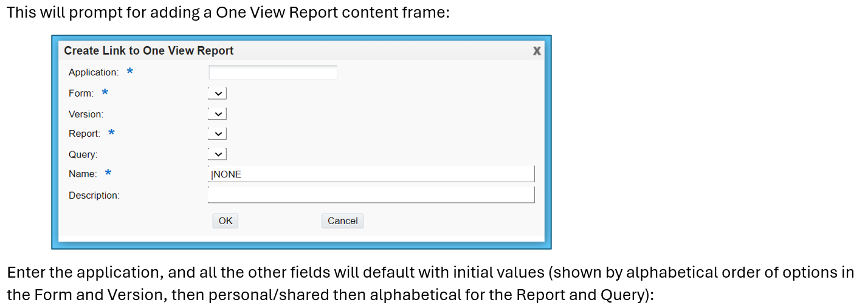Click the required asterisk beside Application
This screenshot has height=308, width=868.
(x=129, y=72)
